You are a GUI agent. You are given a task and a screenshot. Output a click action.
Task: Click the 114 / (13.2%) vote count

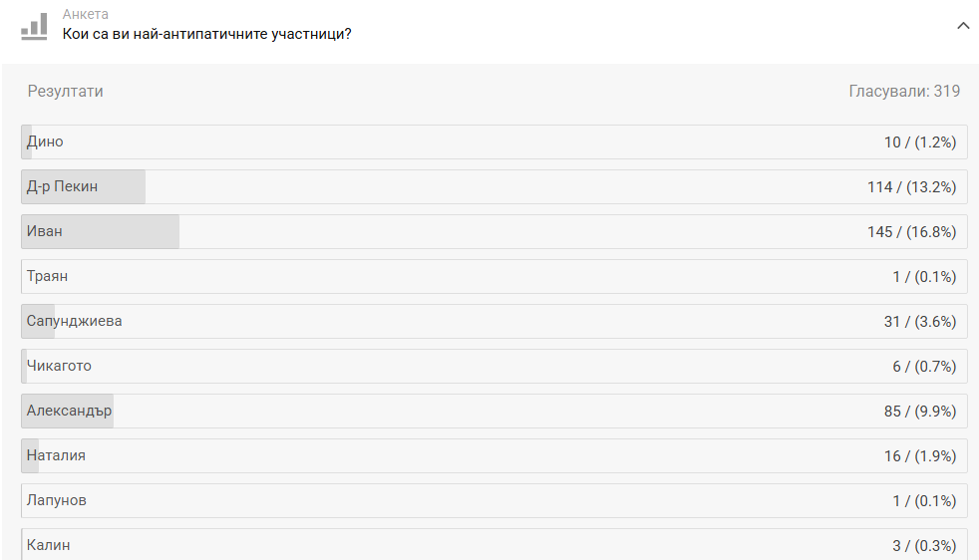point(911,187)
